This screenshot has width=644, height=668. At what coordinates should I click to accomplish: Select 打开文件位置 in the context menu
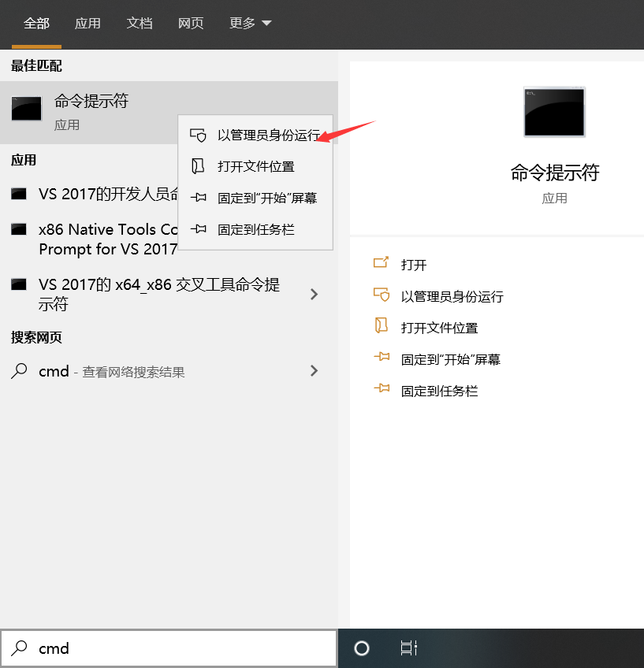pyautogui.click(x=256, y=166)
